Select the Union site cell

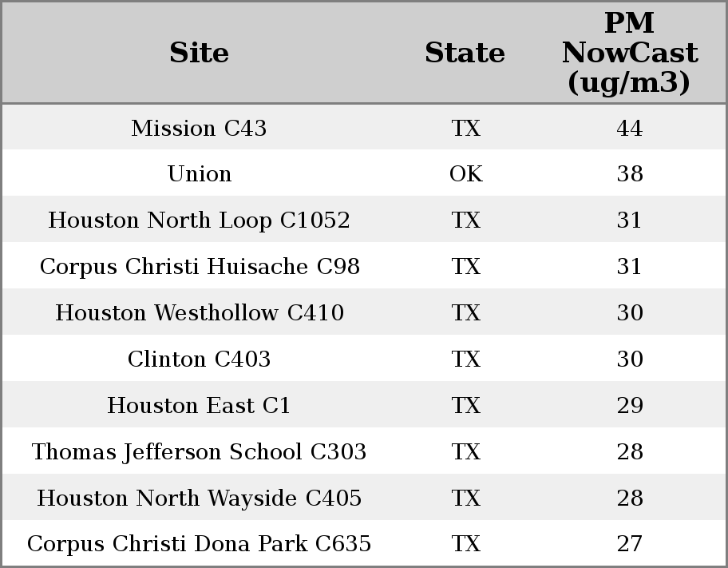(199, 174)
